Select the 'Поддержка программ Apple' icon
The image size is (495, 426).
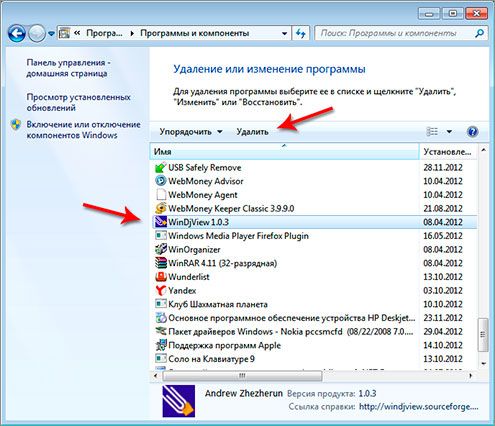click(x=161, y=345)
